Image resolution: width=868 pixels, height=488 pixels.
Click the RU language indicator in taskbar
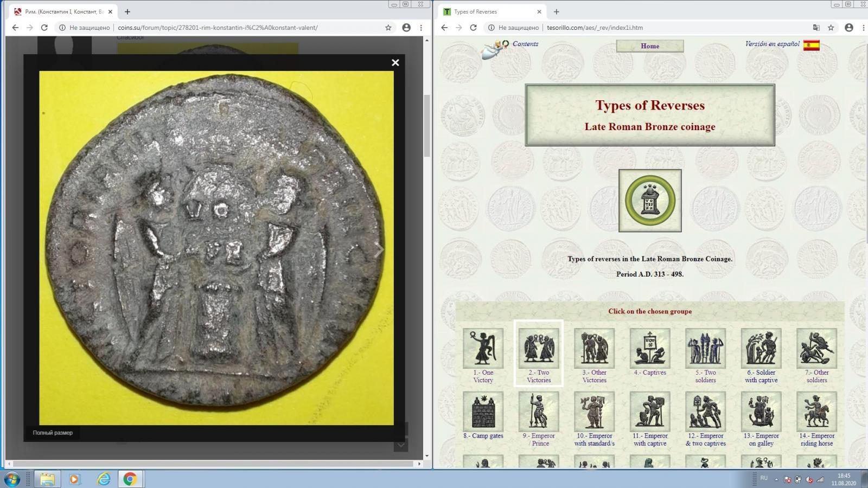click(764, 478)
